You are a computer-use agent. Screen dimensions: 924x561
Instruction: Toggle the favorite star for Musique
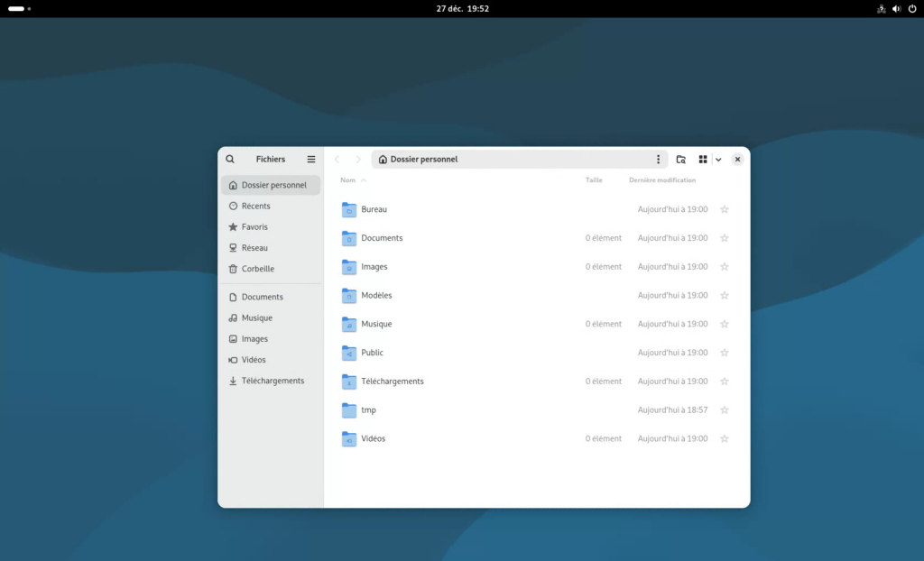(x=724, y=324)
